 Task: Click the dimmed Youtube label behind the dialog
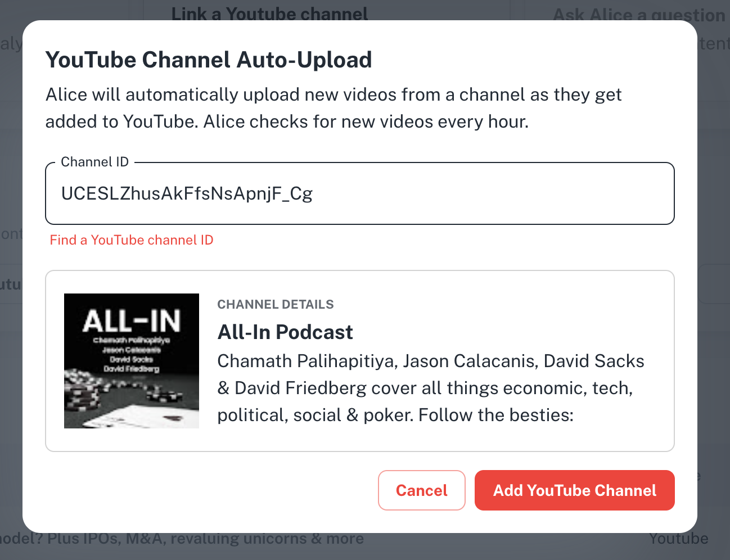679,539
